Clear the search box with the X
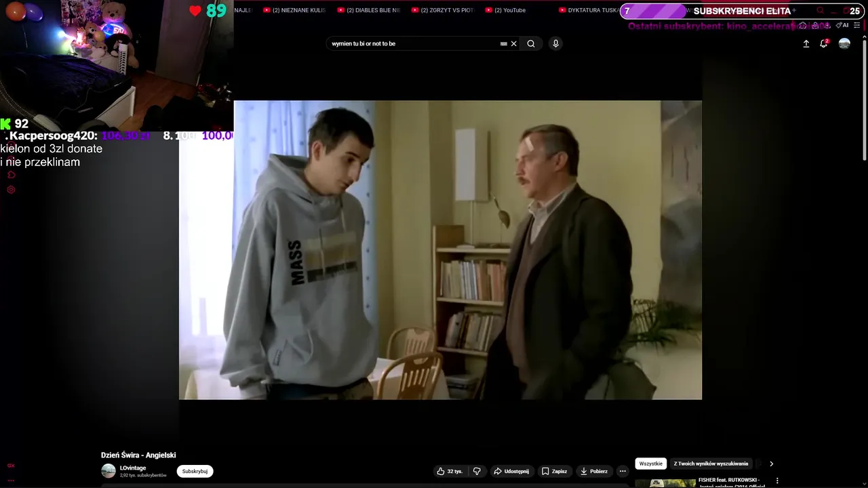This screenshot has width=868, height=488. pos(513,43)
